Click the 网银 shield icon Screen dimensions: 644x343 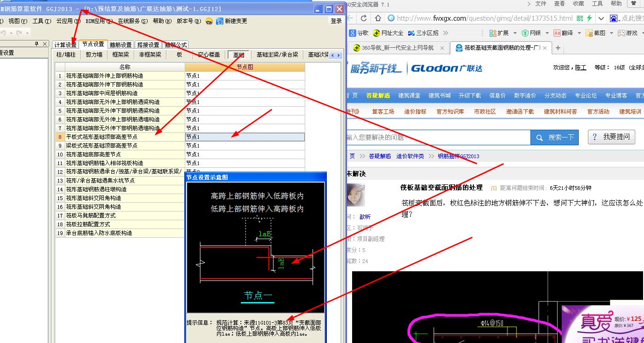(x=525, y=33)
